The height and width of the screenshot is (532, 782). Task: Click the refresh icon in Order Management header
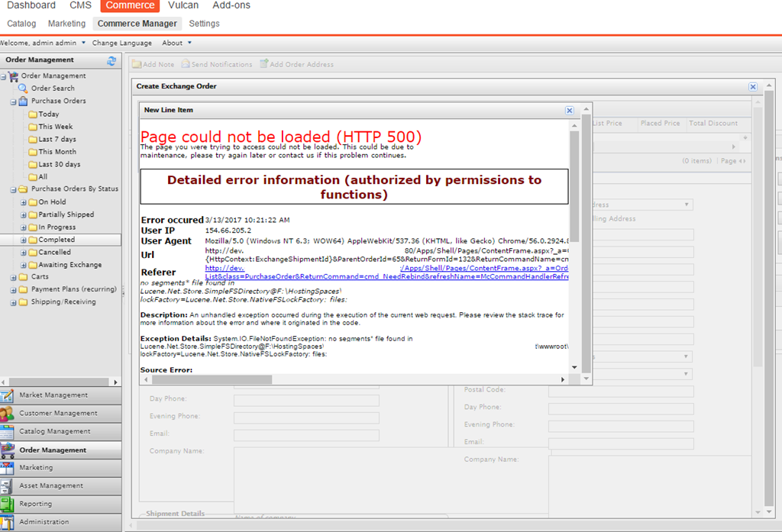(x=111, y=60)
